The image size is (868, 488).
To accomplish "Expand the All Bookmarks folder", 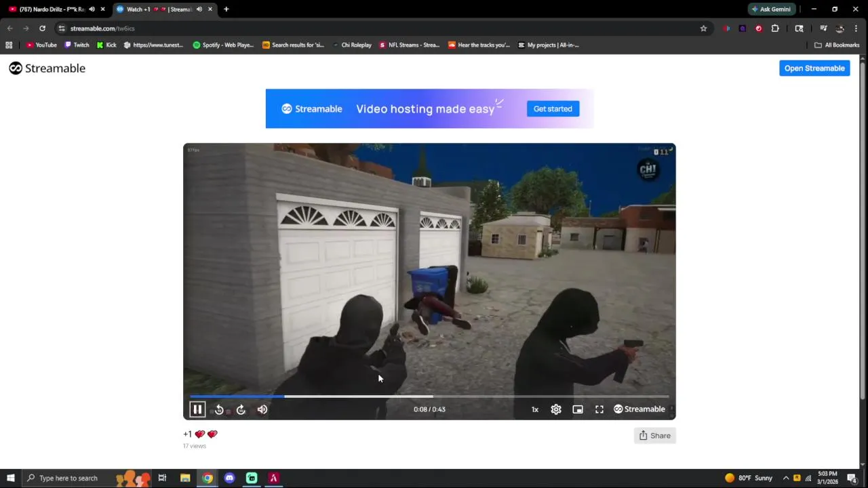I will tap(837, 45).
